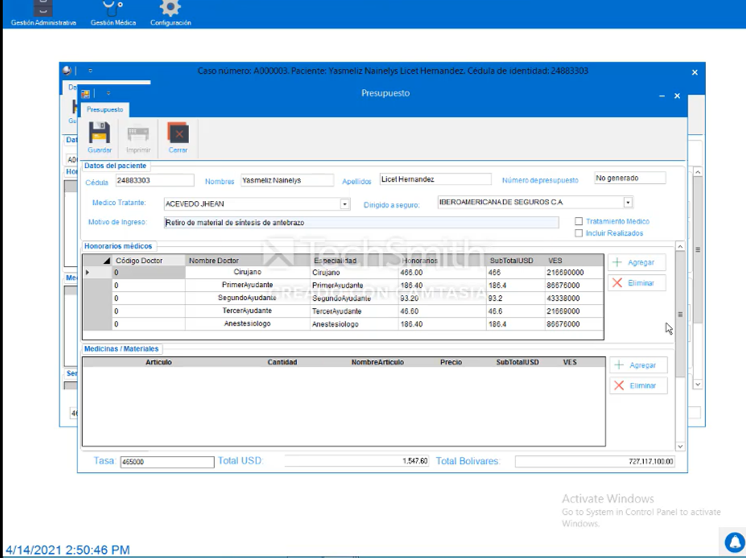Image resolution: width=746 pixels, height=558 pixels.
Task: Expand Medico Tratante dropdown
Action: (x=345, y=204)
